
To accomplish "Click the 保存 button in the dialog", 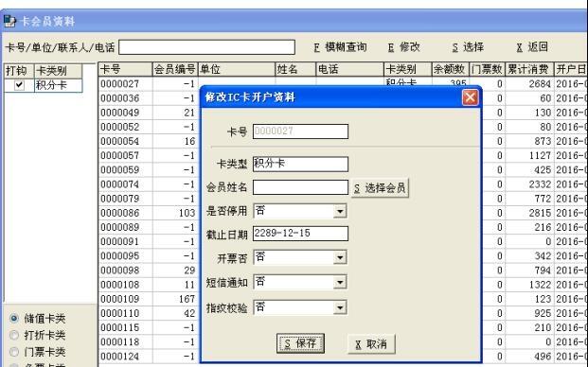I will tap(300, 343).
